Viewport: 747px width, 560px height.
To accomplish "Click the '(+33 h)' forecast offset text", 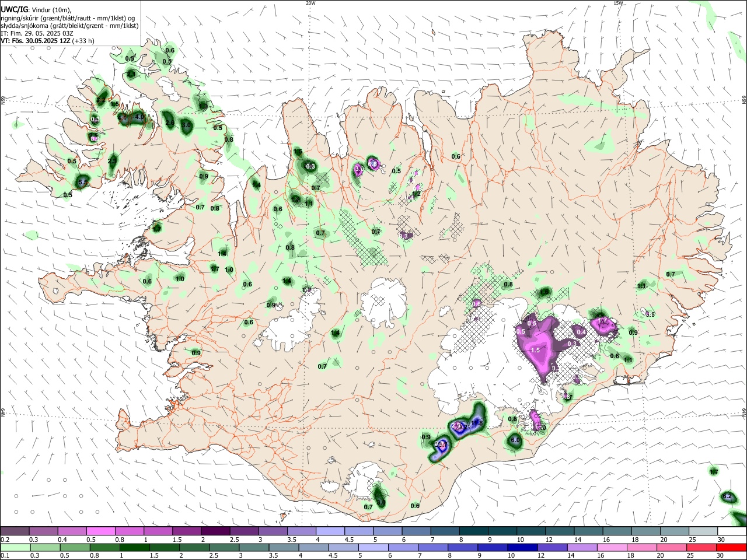I will click(x=83, y=41).
